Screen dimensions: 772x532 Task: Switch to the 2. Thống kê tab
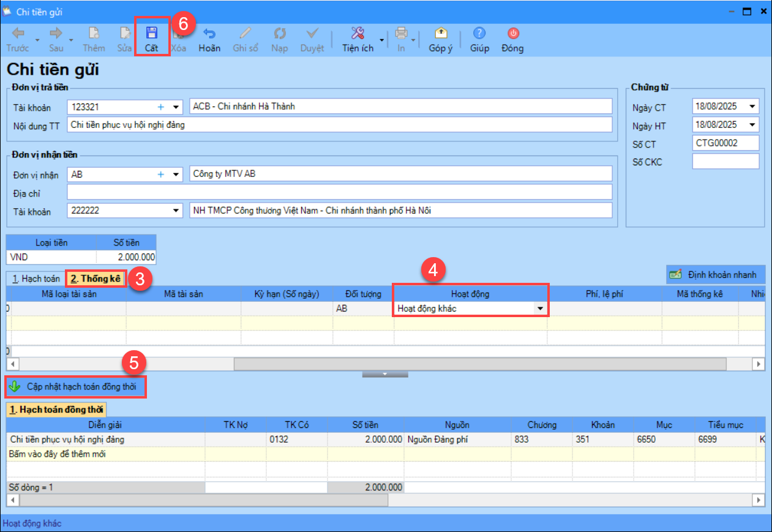coord(96,279)
